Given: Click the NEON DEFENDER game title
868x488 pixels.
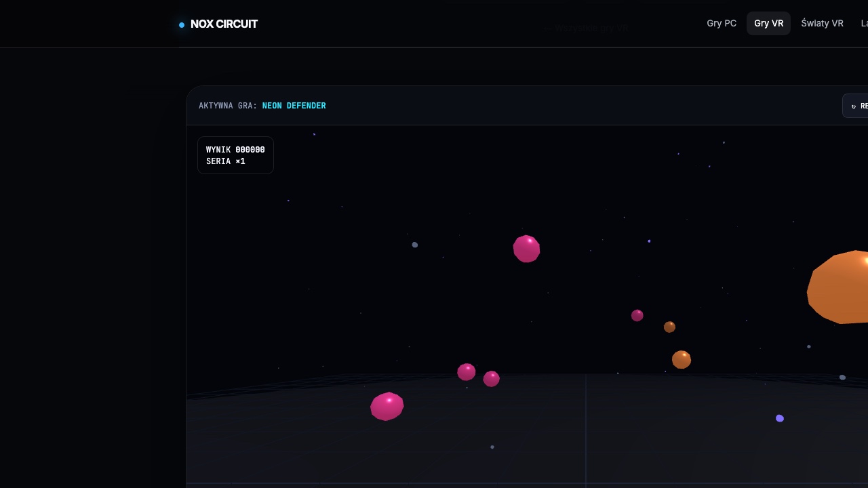Looking at the screenshot, I should point(294,106).
